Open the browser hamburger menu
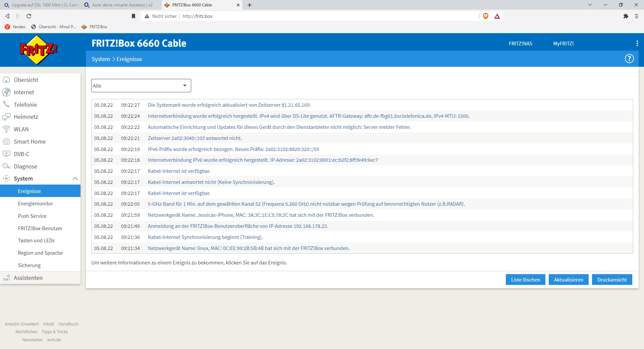Screen dimensions: 644x349 click(637, 16)
